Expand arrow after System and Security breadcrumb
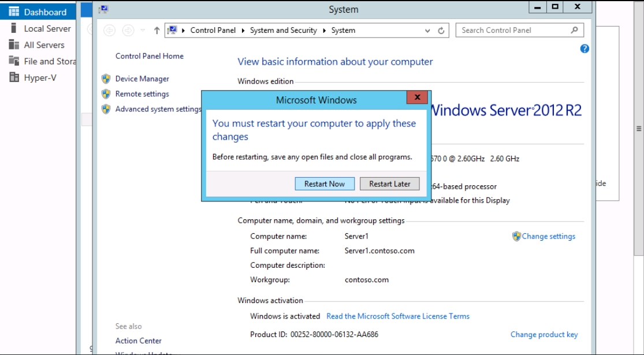The height and width of the screenshot is (355, 644). 324,31
